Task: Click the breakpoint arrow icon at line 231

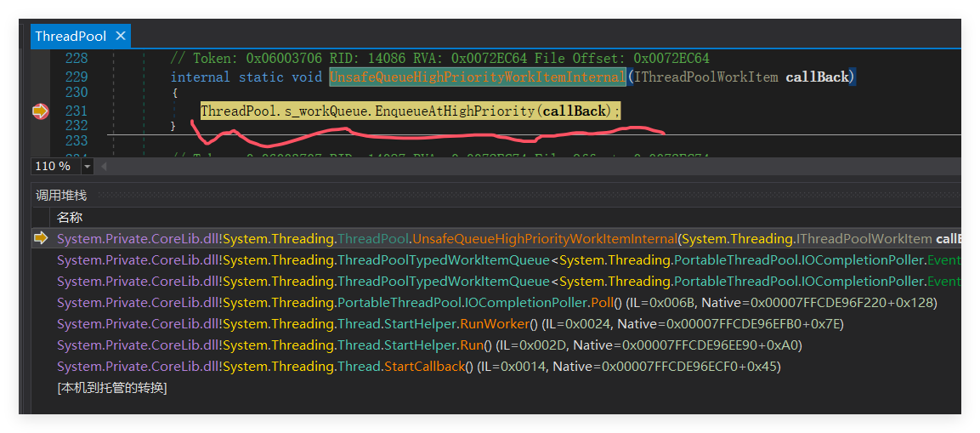Action: click(41, 111)
